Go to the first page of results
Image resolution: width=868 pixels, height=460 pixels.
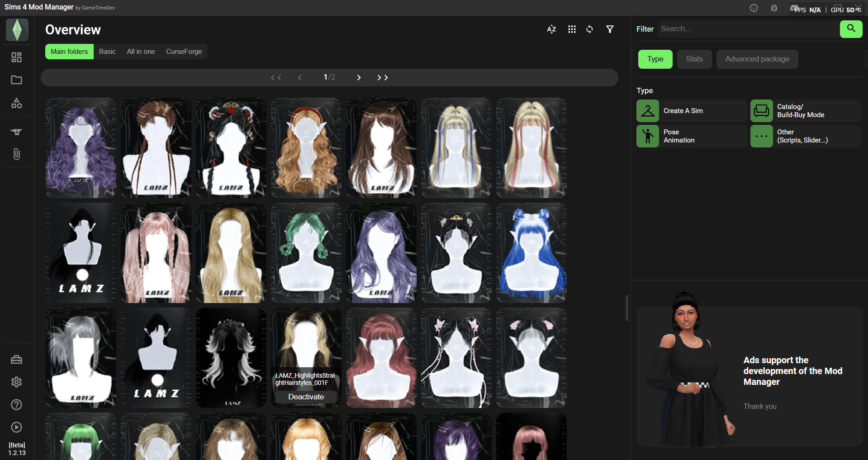pos(276,78)
